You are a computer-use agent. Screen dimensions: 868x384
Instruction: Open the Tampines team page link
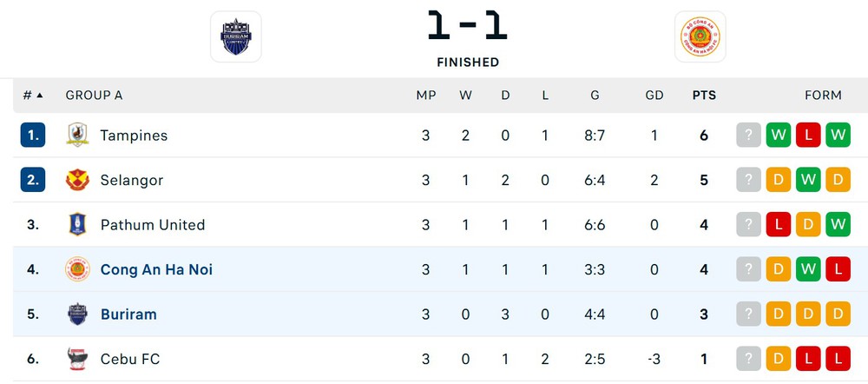tap(134, 136)
